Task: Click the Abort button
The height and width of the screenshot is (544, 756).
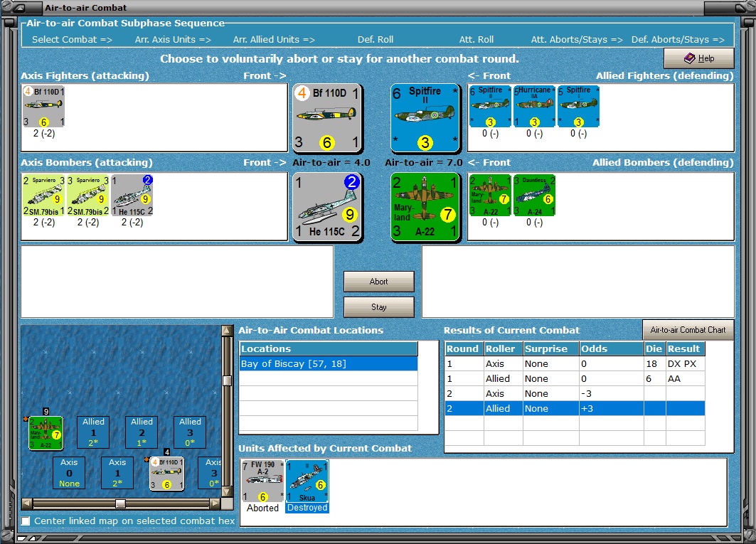Action: click(x=378, y=281)
